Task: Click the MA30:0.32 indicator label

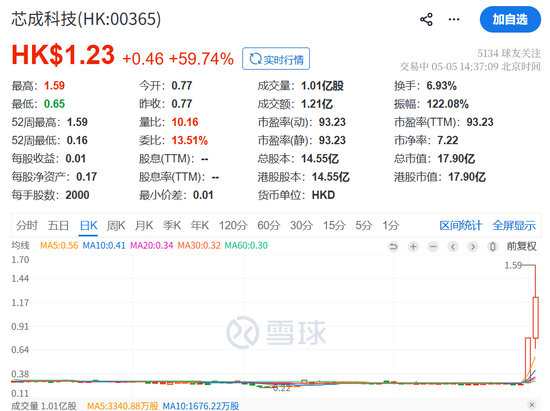Action: click(199, 245)
